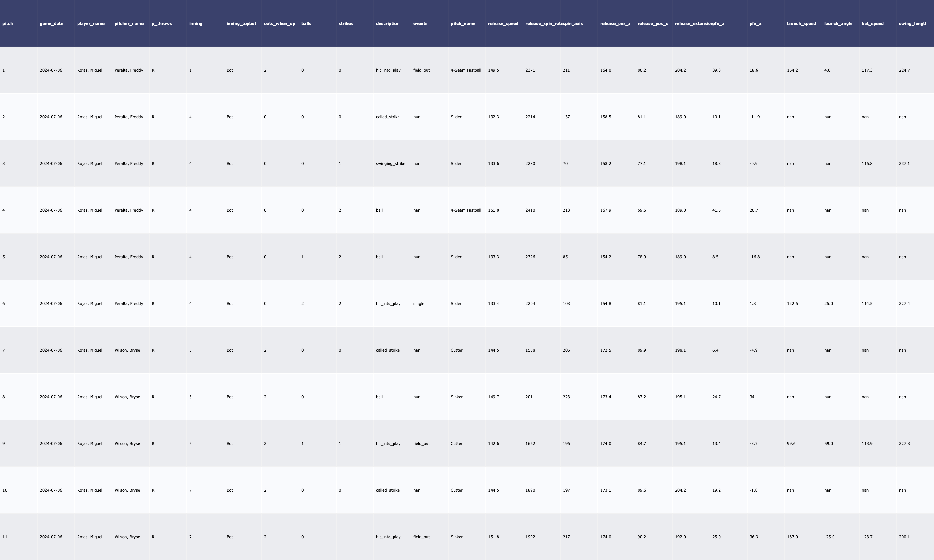Click pitcher name in row 7
The image size is (934, 560).
127,350
